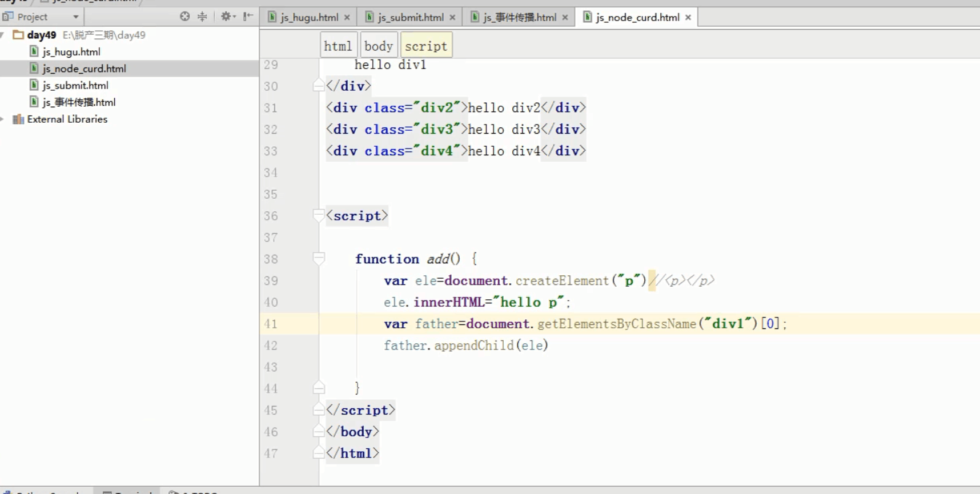Image resolution: width=980 pixels, height=494 pixels.
Task: Click father.appendChild(ele) statement
Action: [466, 346]
